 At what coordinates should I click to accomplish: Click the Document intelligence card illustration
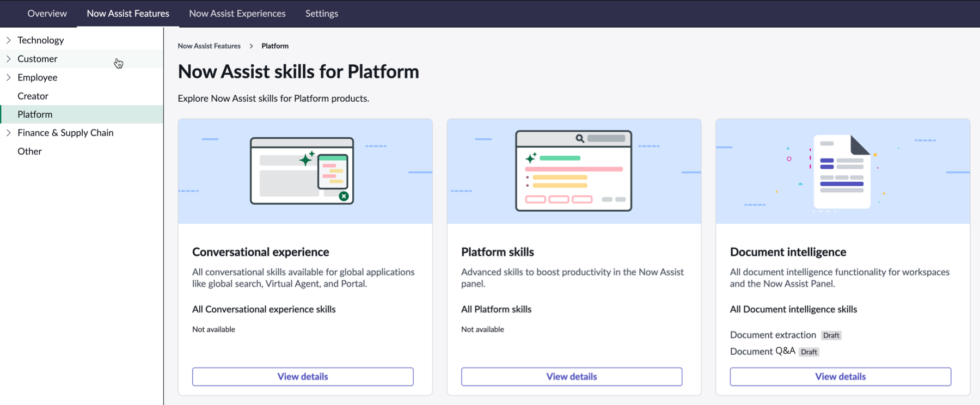pyautogui.click(x=843, y=171)
